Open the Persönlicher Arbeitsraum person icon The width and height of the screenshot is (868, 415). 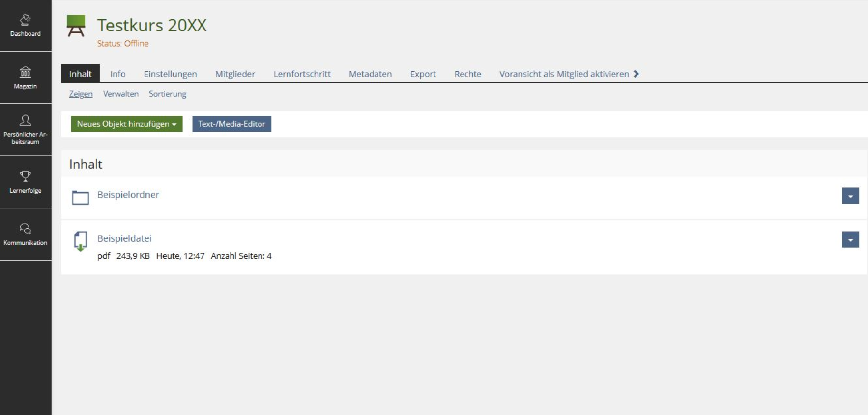tap(25, 120)
